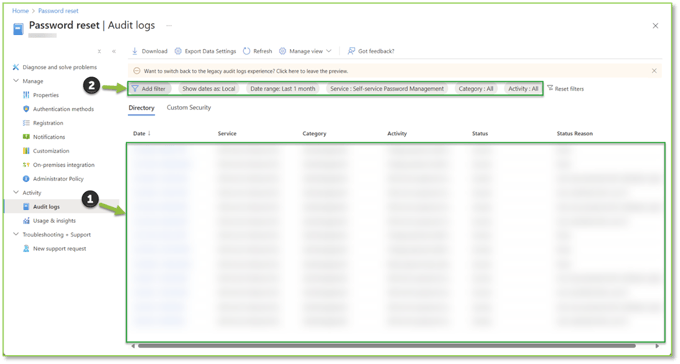Open the On-premises integration icon
This screenshot has height=364, width=680.
pyautogui.click(x=26, y=165)
